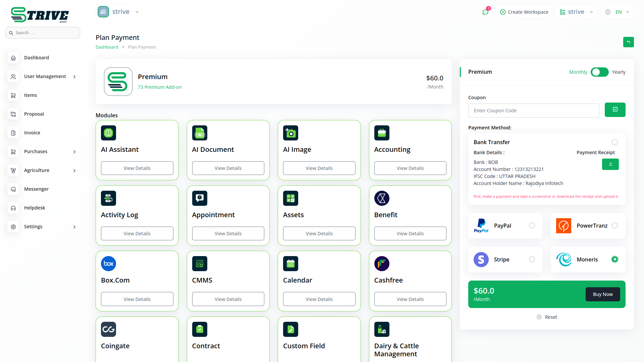The width and height of the screenshot is (644, 362).
Task: Toggle Monthly/Yearly billing switch
Action: coord(599,72)
